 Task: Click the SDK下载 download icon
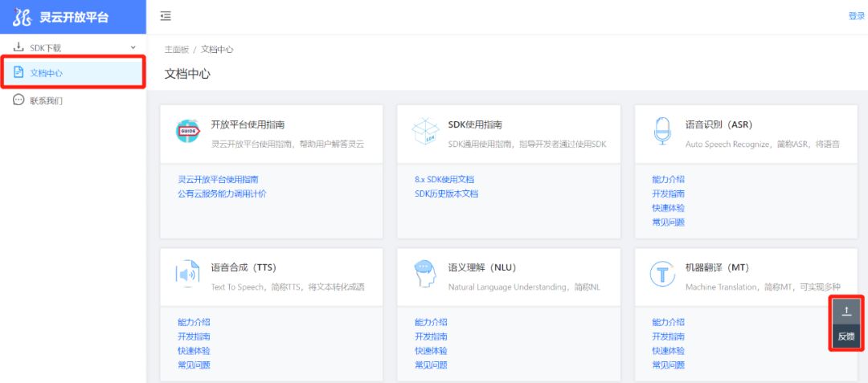[x=18, y=47]
